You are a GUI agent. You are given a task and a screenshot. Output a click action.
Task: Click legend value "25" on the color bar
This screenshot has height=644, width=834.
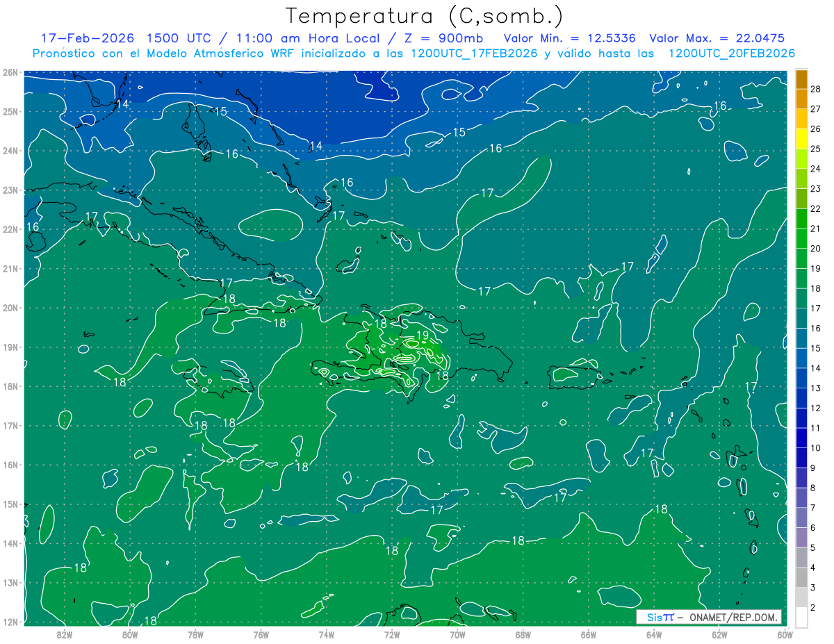pos(815,149)
